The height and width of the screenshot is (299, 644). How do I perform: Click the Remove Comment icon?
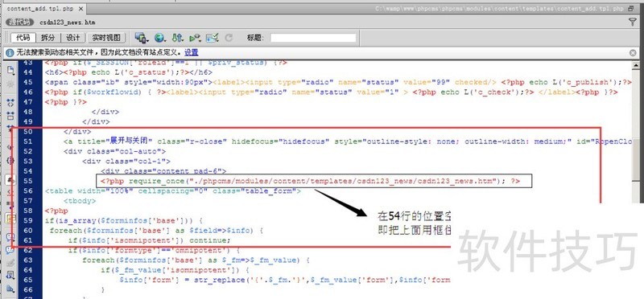[x=10, y=250]
